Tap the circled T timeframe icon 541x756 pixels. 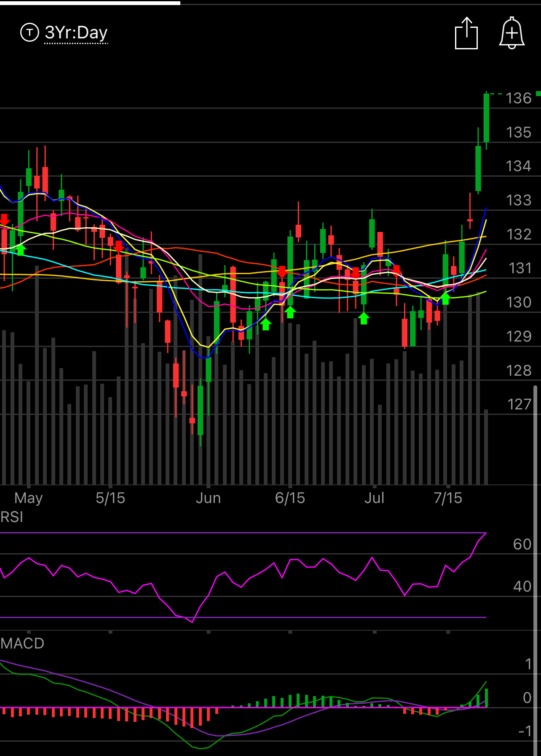29,32
